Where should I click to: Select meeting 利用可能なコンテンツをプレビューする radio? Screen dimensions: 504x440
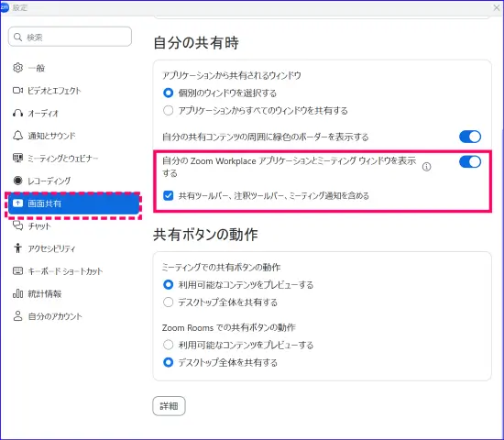tap(168, 284)
